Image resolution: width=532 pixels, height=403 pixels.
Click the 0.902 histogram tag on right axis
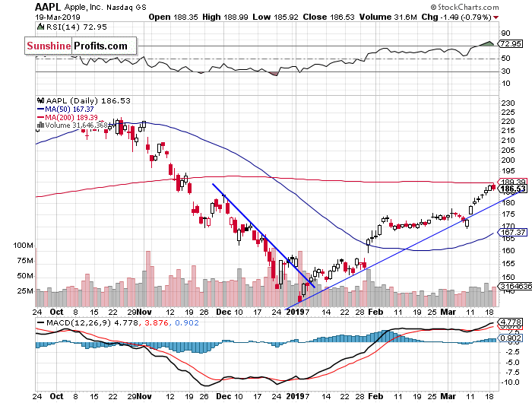click(510, 338)
